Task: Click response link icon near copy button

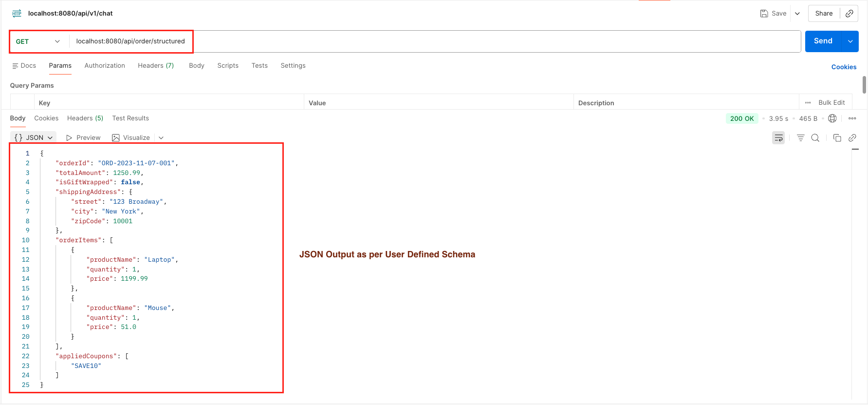Action: (852, 138)
